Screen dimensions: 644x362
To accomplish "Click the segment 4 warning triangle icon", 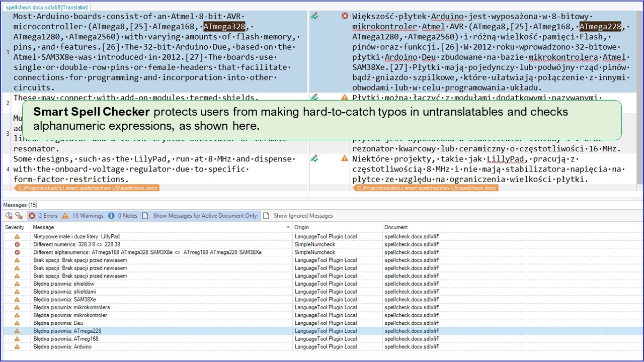I will (345, 159).
